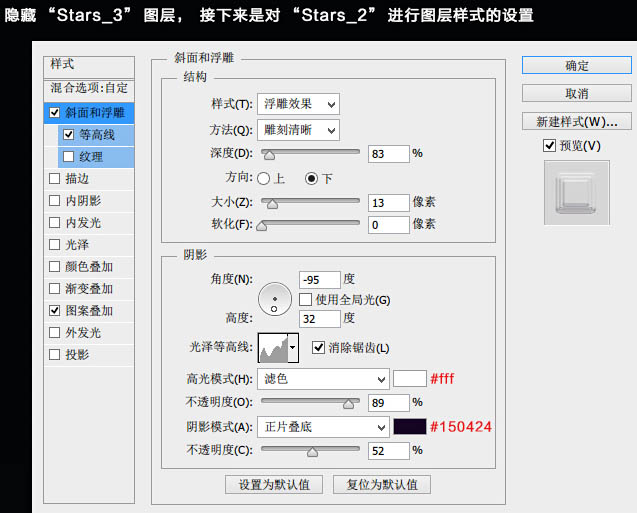Select the 描边 list item label
Screen dimensions: 637x513
77,178
